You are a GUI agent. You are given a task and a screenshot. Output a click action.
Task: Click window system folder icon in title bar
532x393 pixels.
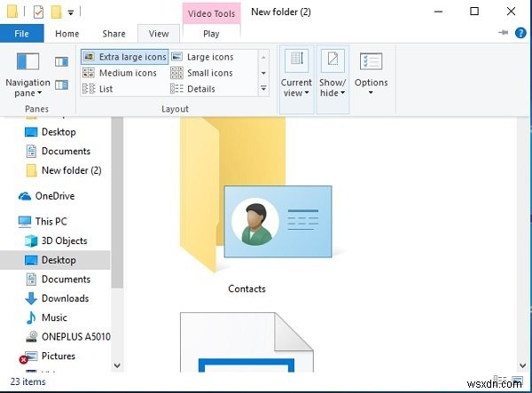pos(12,12)
